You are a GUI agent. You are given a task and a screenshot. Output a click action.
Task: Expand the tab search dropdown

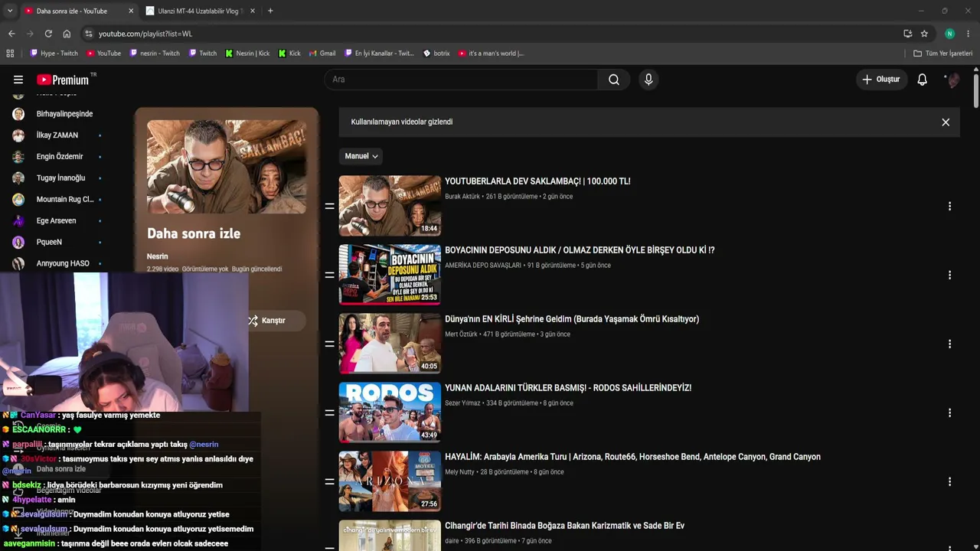(10, 11)
